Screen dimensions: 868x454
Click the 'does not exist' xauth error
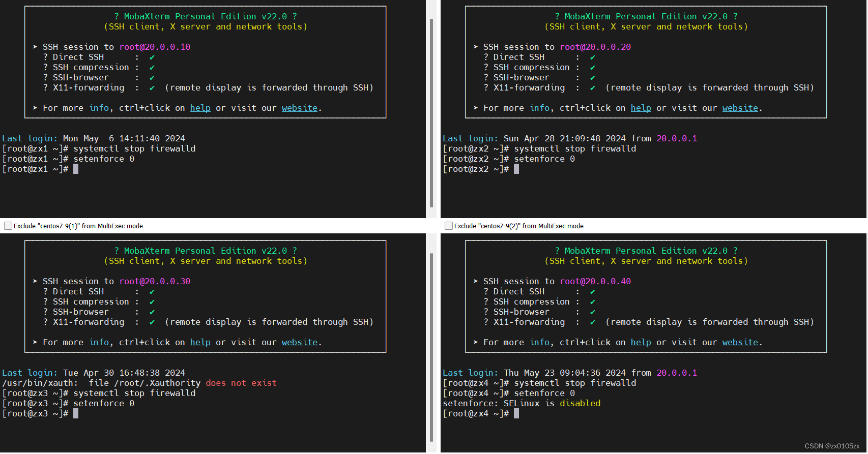(x=241, y=383)
